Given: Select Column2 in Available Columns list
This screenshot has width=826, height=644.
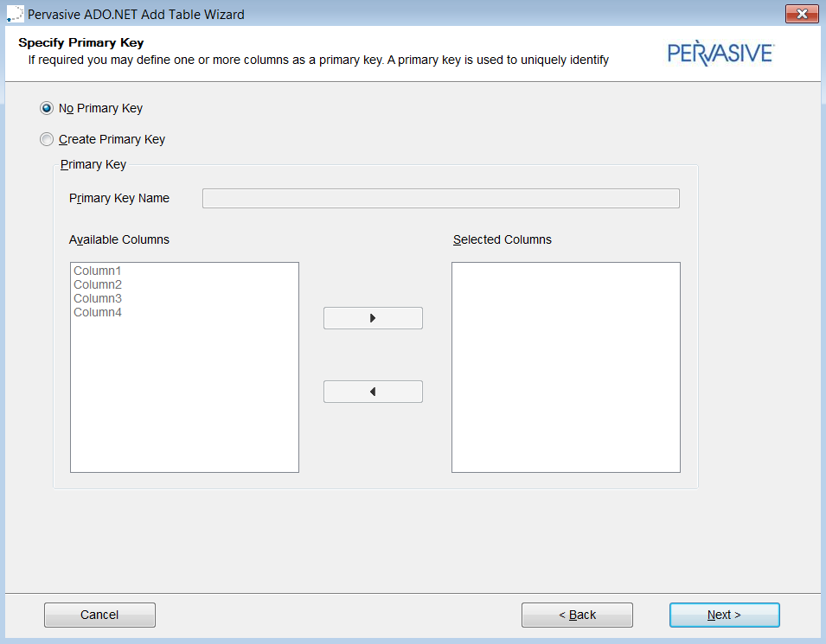Looking at the screenshot, I should 98,284.
